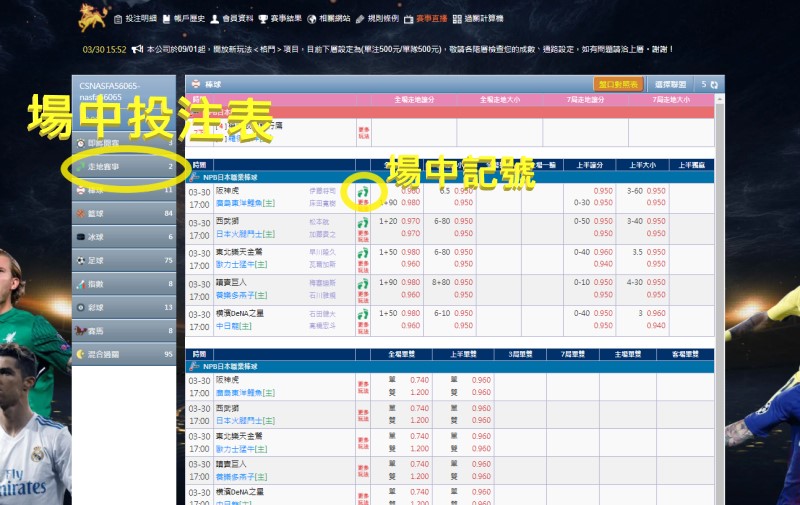Select the 籃球 basketball sidebar category

click(x=124, y=213)
